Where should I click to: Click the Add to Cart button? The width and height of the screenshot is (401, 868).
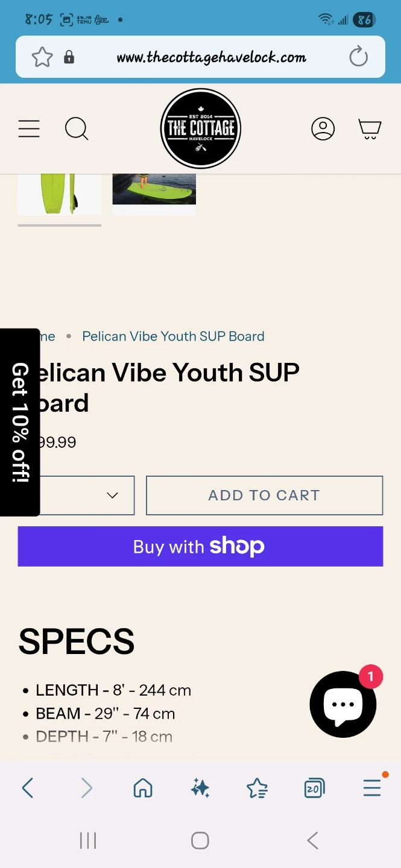264,495
